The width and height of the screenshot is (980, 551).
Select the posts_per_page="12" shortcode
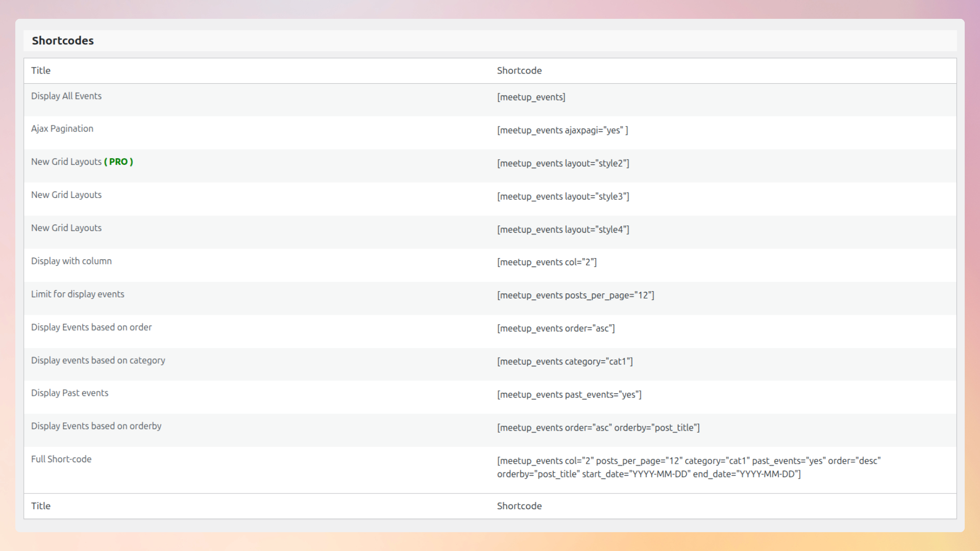(x=576, y=295)
